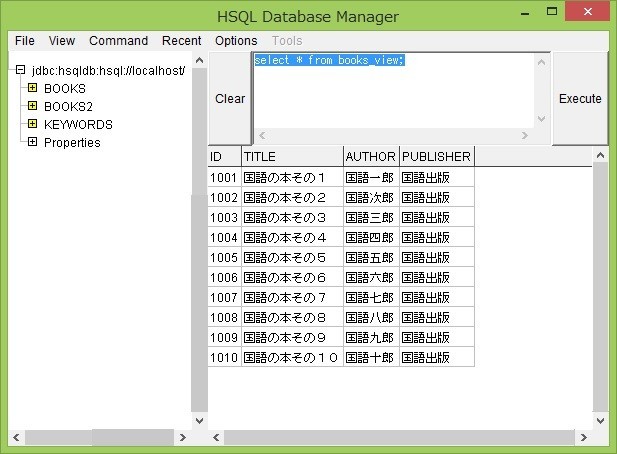This screenshot has height=454, width=617.
Task: Select the cell with ID 1002
Action: [x=224, y=197]
